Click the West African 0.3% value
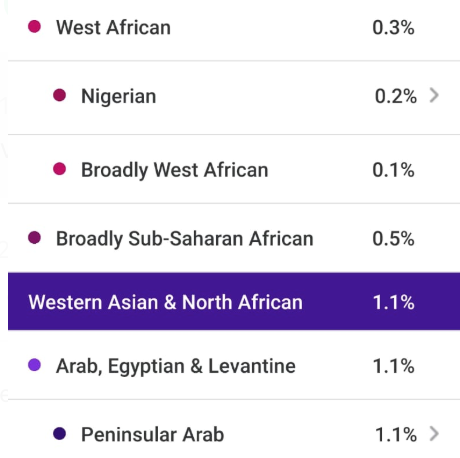This screenshot has width=460, height=458. [393, 28]
